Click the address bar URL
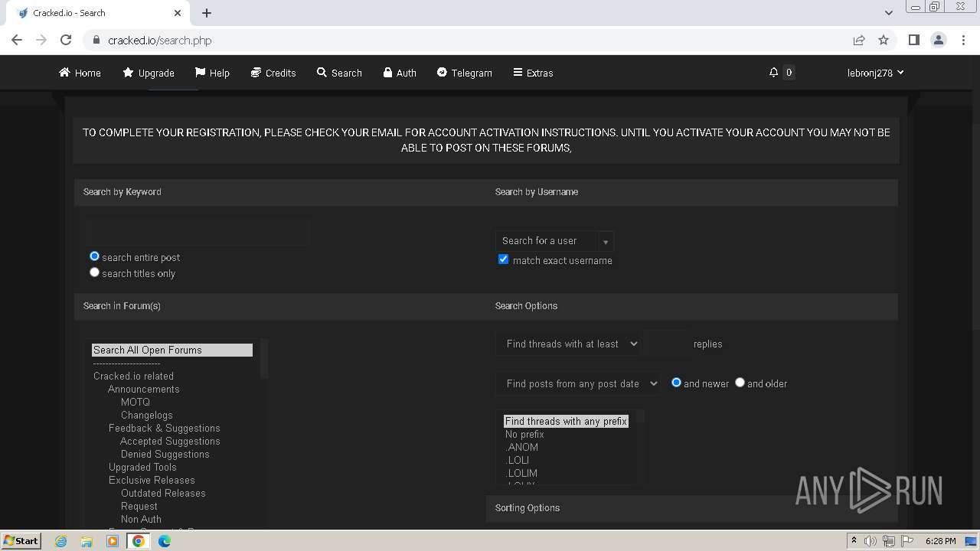 pyautogui.click(x=159, y=40)
